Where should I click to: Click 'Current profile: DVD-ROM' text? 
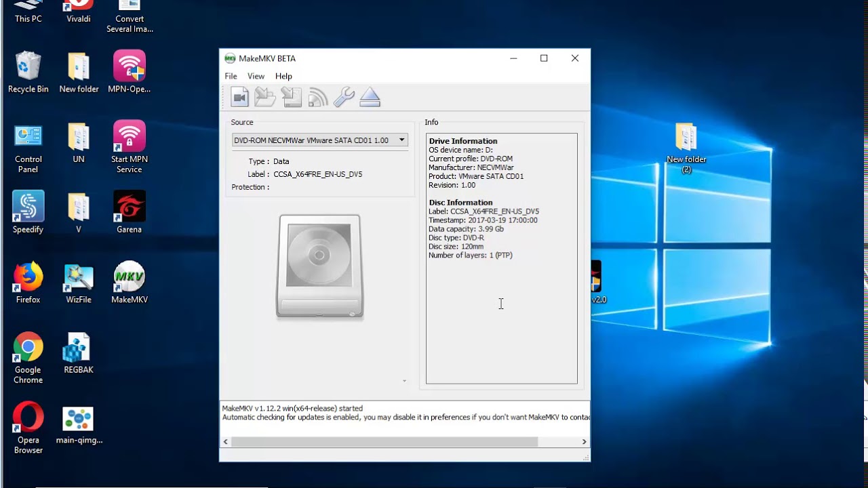pyautogui.click(x=471, y=159)
